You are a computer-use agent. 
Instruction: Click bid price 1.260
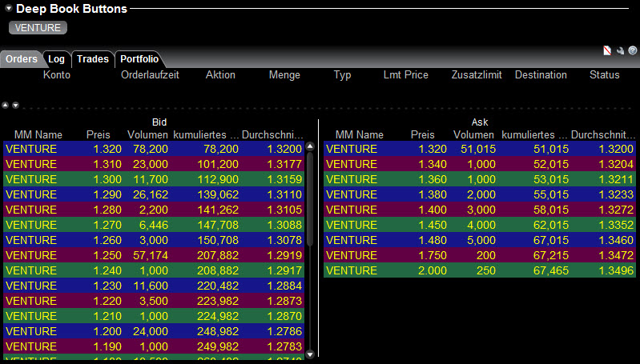[107, 240]
